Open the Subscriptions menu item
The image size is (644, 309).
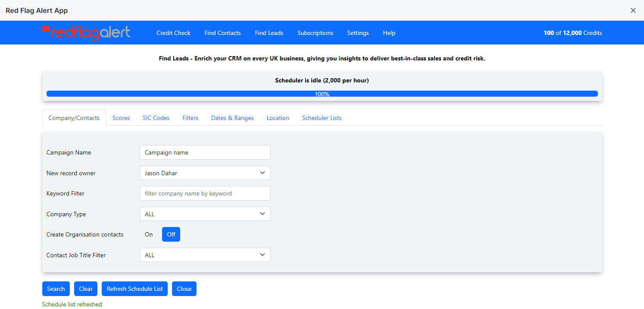[x=315, y=33]
